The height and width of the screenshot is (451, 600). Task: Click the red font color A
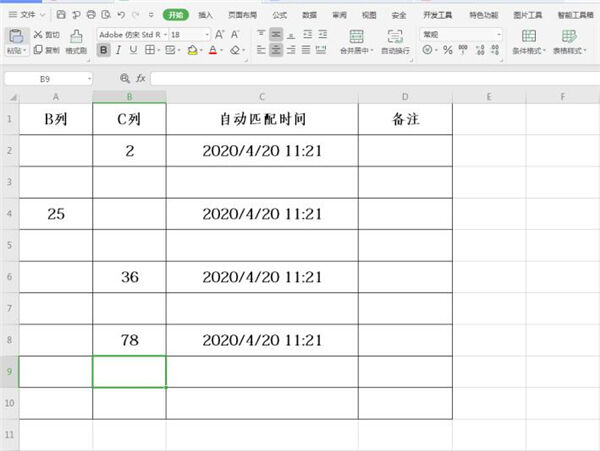[213, 50]
